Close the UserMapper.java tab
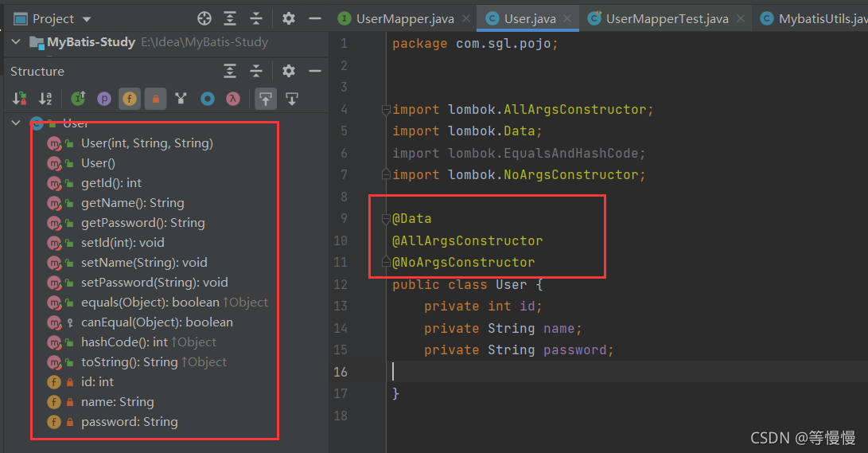 tap(466, 19)
